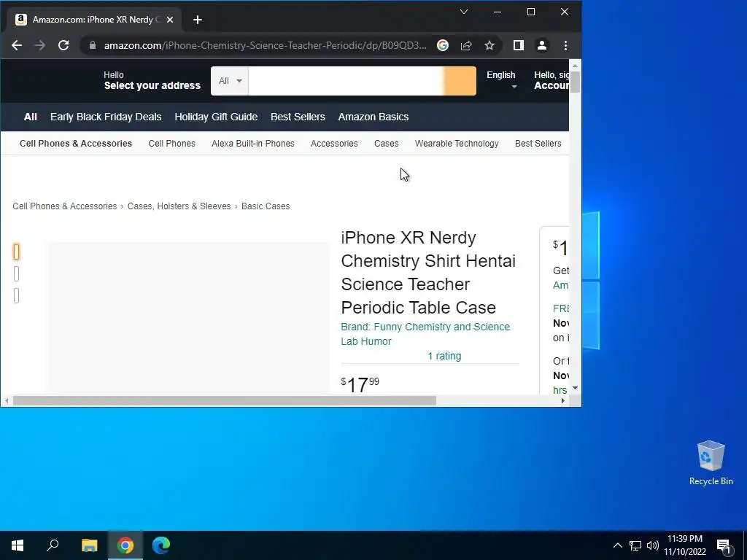Open Cases subnav link
This screenshot has width=747, height=560.
tap(387, 144)
